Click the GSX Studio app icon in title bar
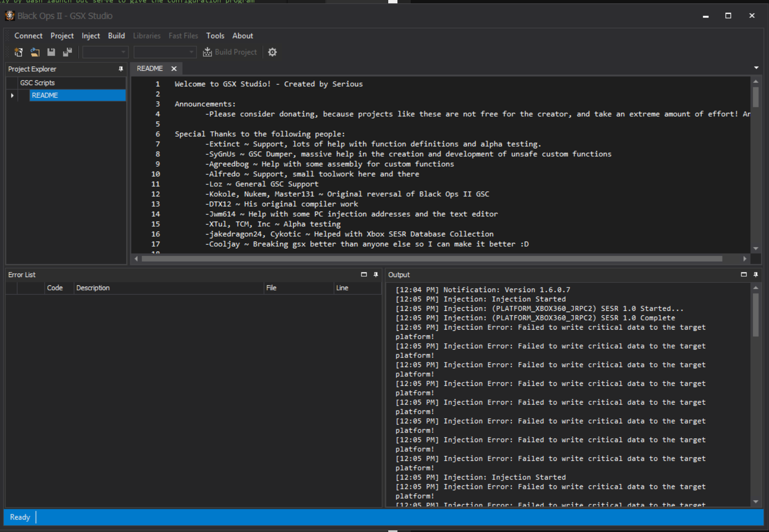 [10, 16]
